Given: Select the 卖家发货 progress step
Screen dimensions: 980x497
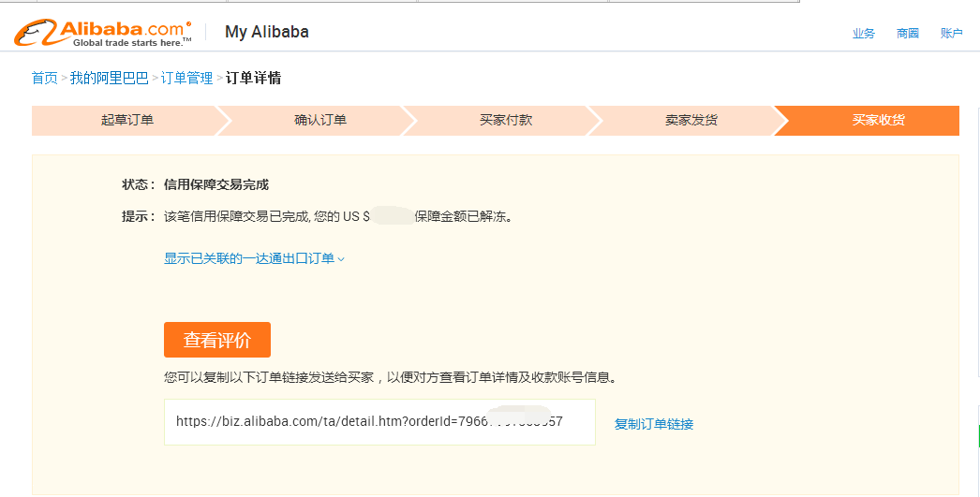Looking at the screenshot, I should 691,121.
